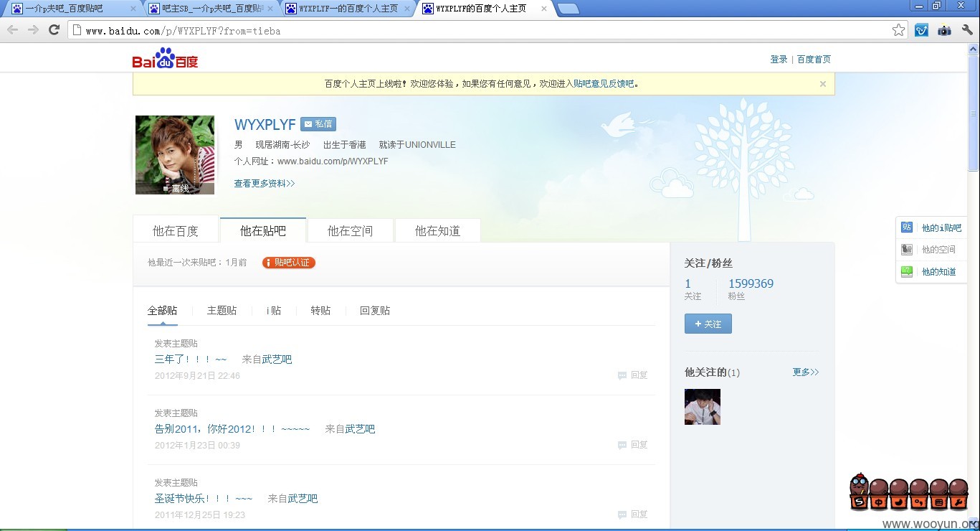The width and height of the screenshot is (980, 531).
Task: Open the 他在知道 profile tab
Action: (438, 230)
